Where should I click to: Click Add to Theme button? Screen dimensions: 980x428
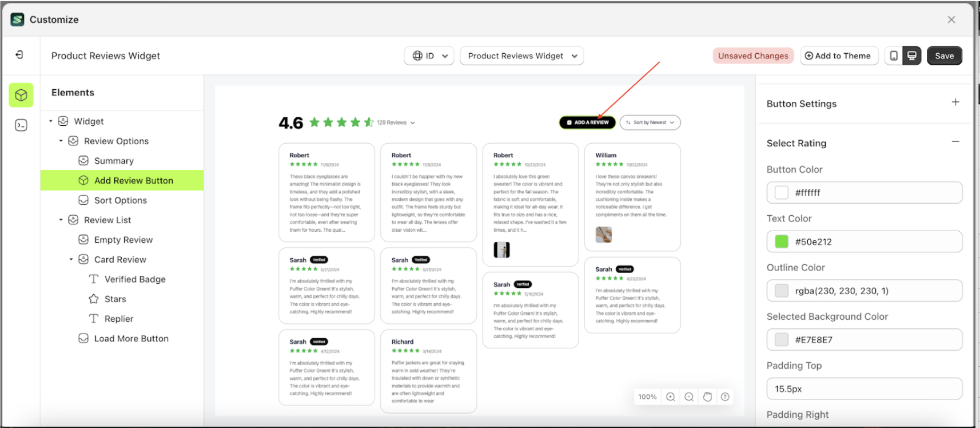[839, 56]
